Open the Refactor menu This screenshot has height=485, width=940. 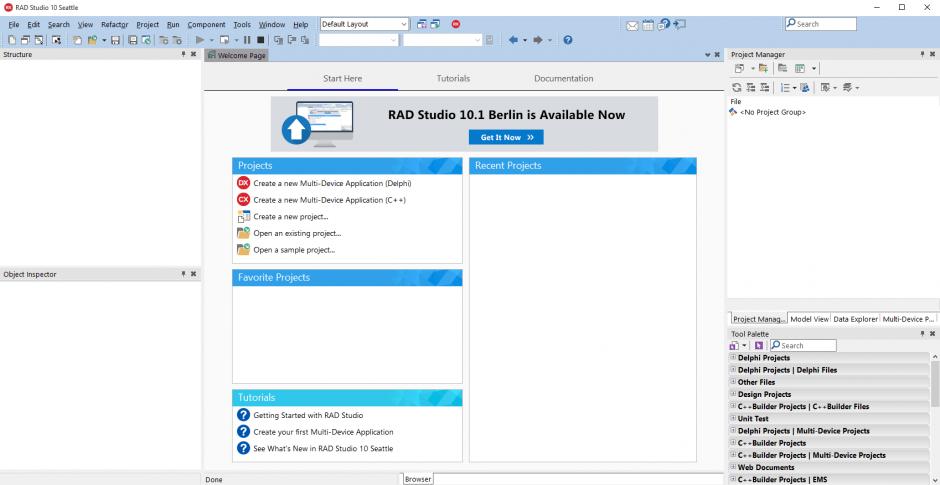115,25
